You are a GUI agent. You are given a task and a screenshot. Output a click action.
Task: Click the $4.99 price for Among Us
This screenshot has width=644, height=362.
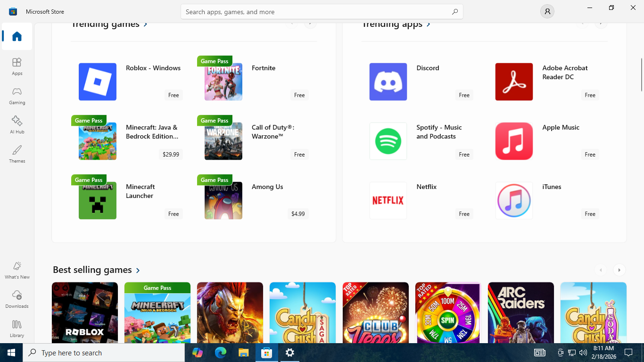click(x=298, y=214)
